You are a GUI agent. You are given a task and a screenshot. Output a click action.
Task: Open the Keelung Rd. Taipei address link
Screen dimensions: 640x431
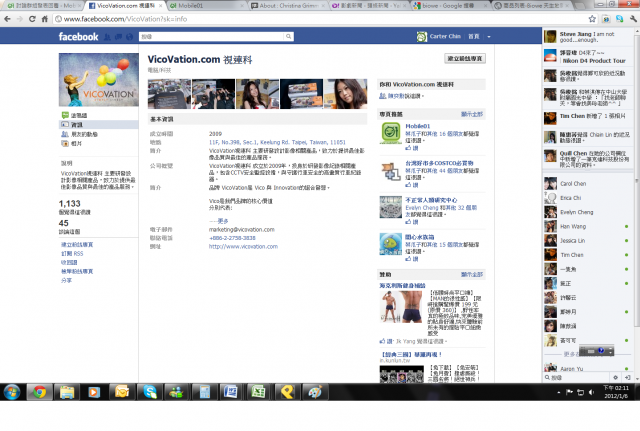pos(277,142)
